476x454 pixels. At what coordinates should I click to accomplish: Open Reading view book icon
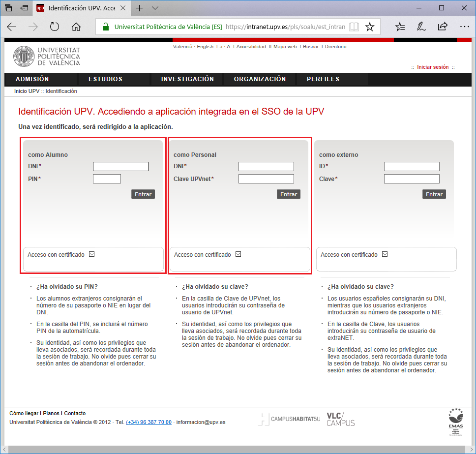click(x=354, y=27)
